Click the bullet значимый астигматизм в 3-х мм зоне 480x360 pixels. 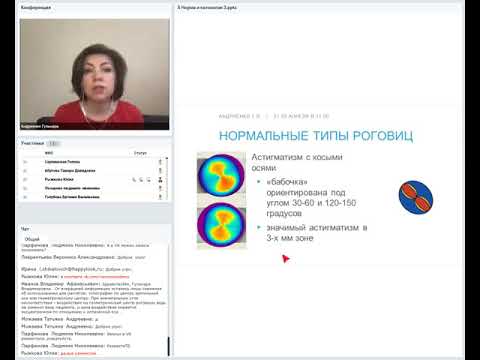[x=317, y=233]
